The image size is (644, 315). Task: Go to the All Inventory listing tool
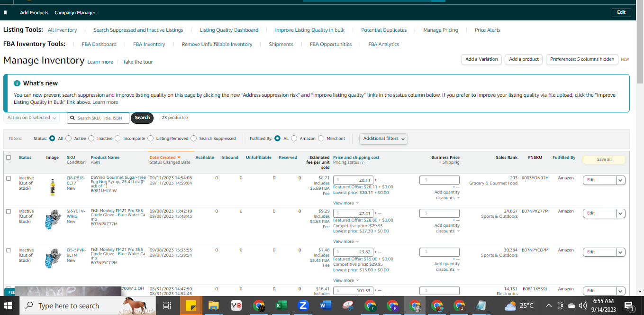pos(62,30)
